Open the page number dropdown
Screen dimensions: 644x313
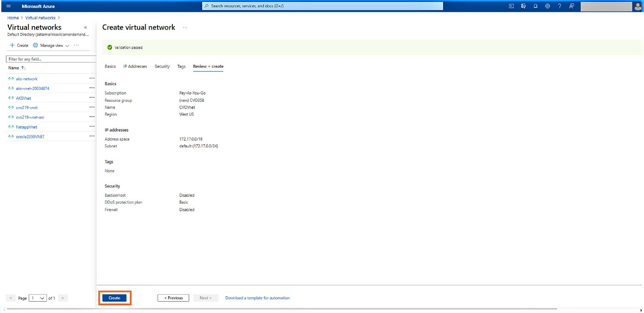tap(38, 298)
